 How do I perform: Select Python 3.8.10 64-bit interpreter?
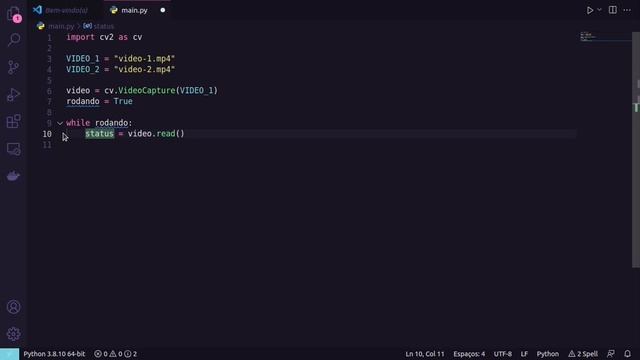pos(54,354)
